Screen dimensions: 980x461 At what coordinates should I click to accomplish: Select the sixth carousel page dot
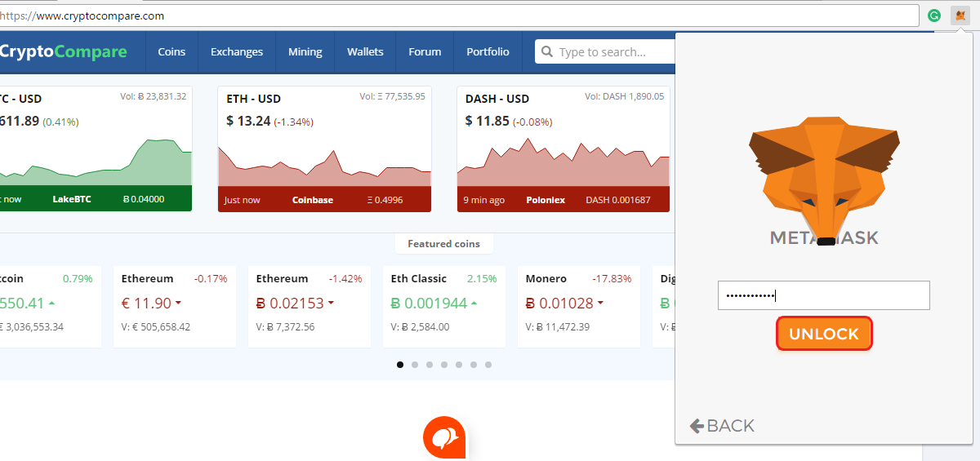(x=474, y=365)
